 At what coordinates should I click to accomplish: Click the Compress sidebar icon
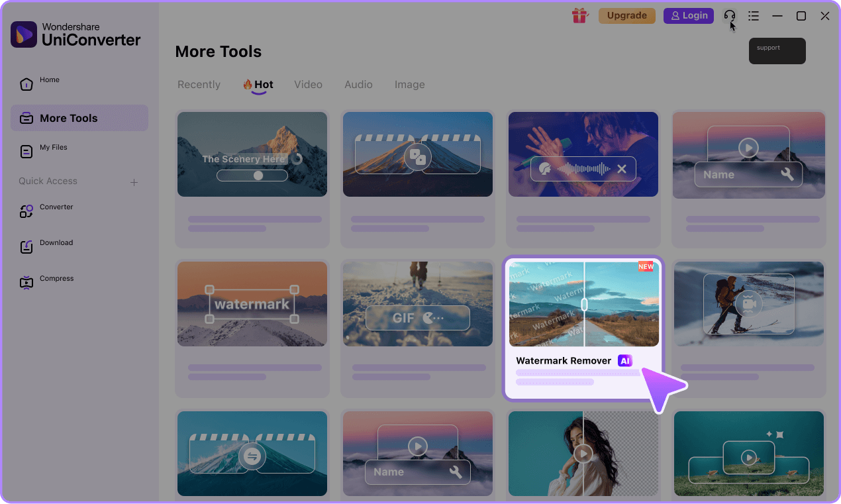click(26, 283)
